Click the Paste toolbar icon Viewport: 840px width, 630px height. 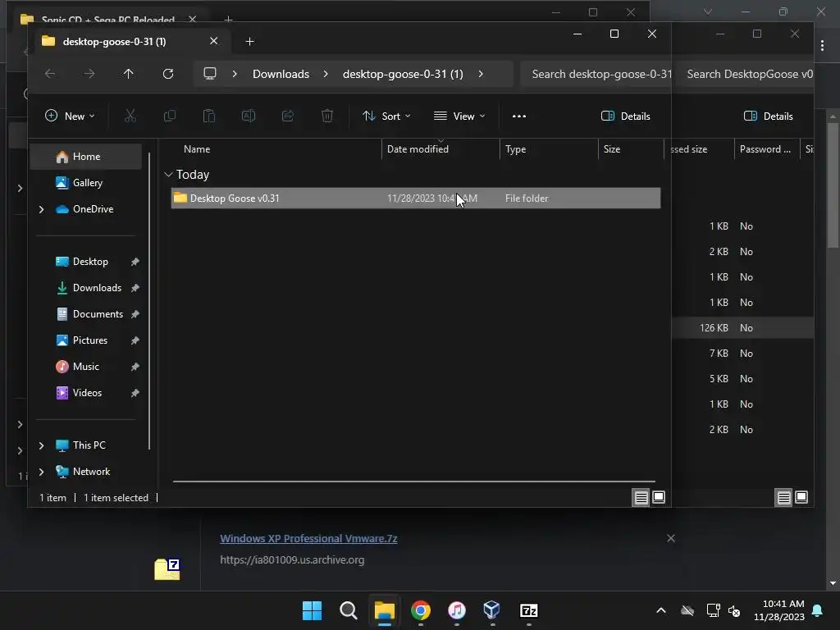pyautogui.click(x=209, y=116)
